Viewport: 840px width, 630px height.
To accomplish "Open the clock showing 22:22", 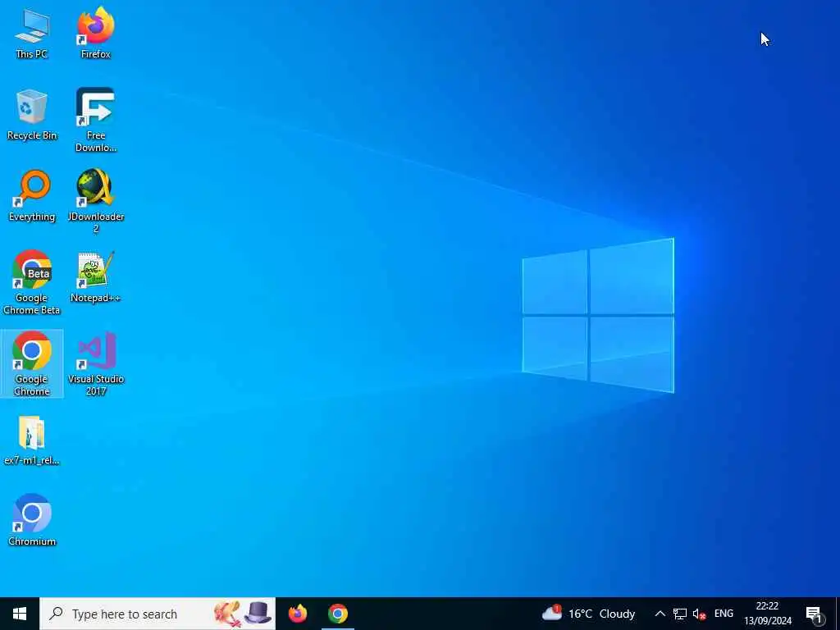I will click(x=768, y=614).
